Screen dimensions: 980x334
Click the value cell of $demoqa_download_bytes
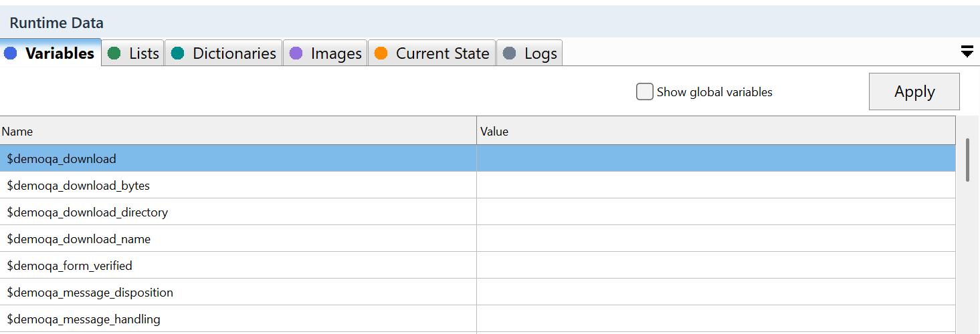point(716,185)
